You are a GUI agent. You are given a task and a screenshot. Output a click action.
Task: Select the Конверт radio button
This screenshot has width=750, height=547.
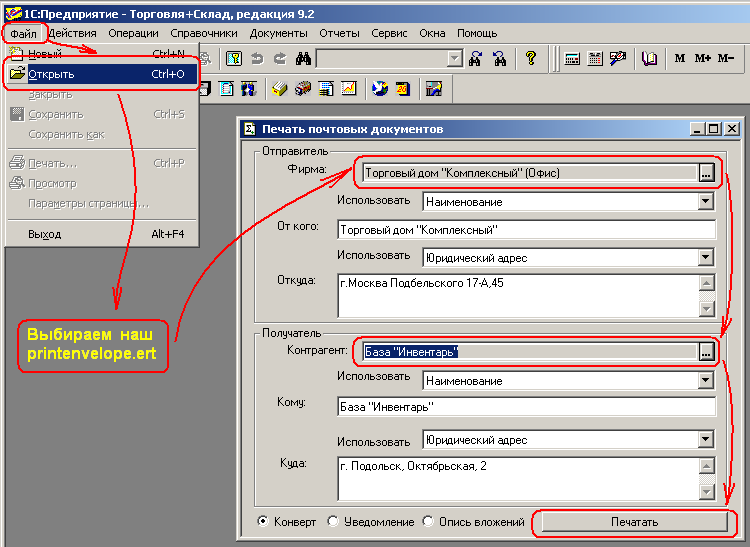point(263,521)
